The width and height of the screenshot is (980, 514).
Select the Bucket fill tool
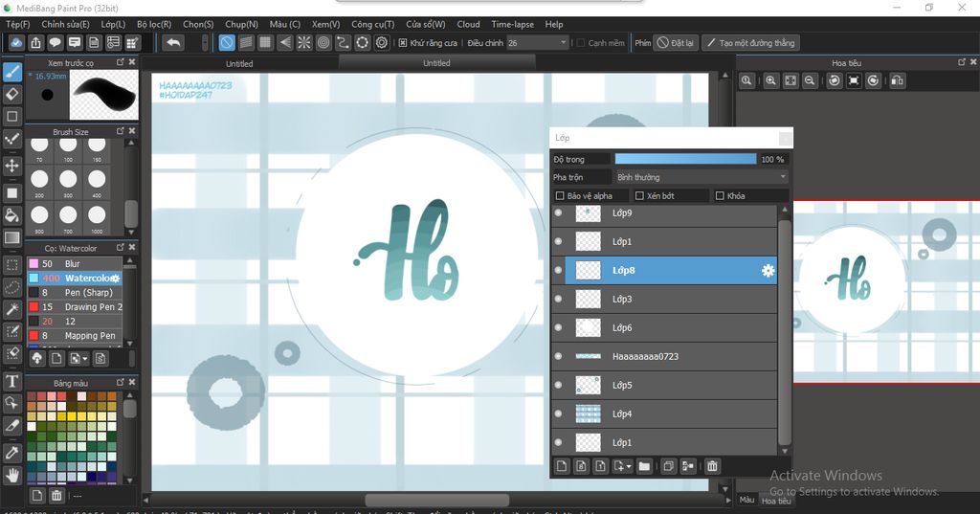click(x=11, y=215)
